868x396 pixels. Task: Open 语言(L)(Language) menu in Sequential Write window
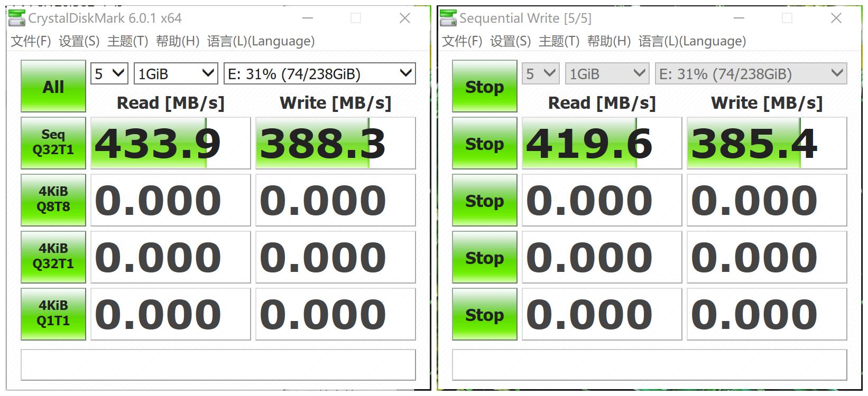click(x=692, y=41)
